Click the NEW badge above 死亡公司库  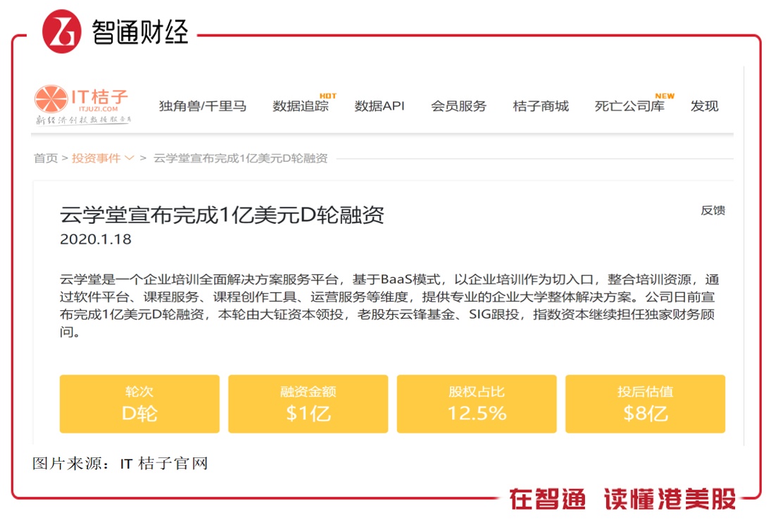click(x=664, y=96)
